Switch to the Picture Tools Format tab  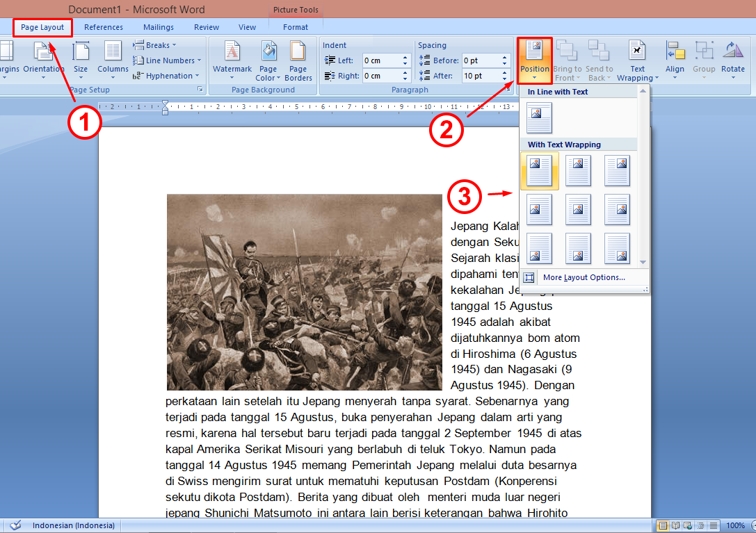[x=296, y=28]
